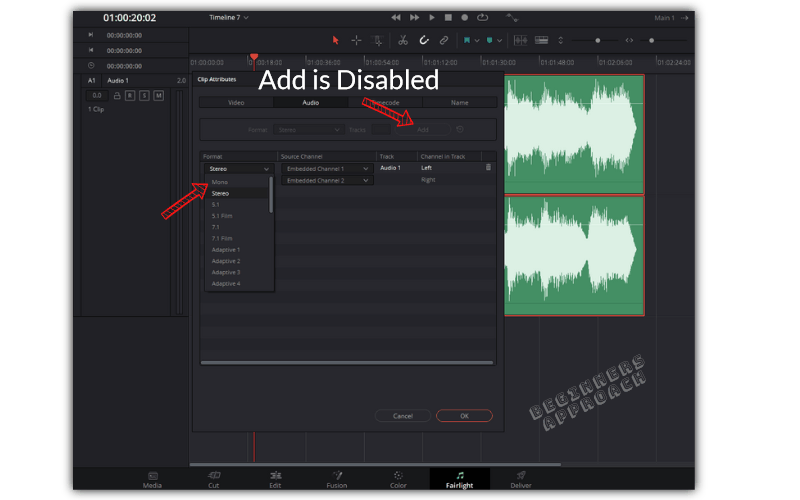Choose Adaptive 2 from the format list
The height and width of the screenshot is (500, 800).
[237, 261]
